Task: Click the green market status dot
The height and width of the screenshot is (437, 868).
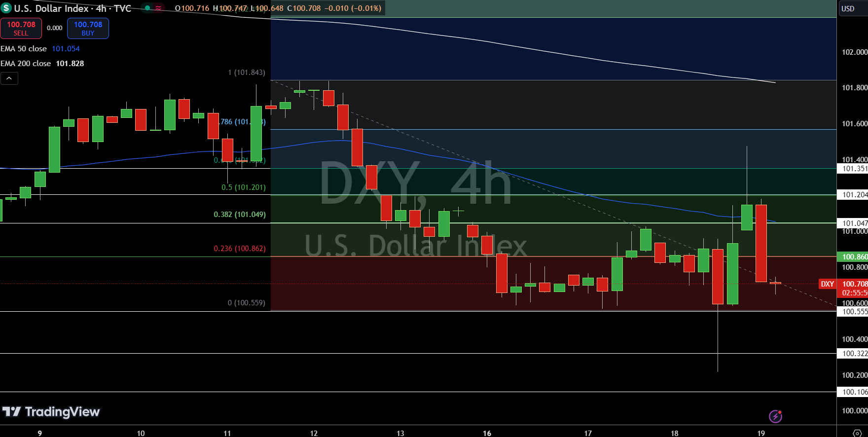Action: 147,8
